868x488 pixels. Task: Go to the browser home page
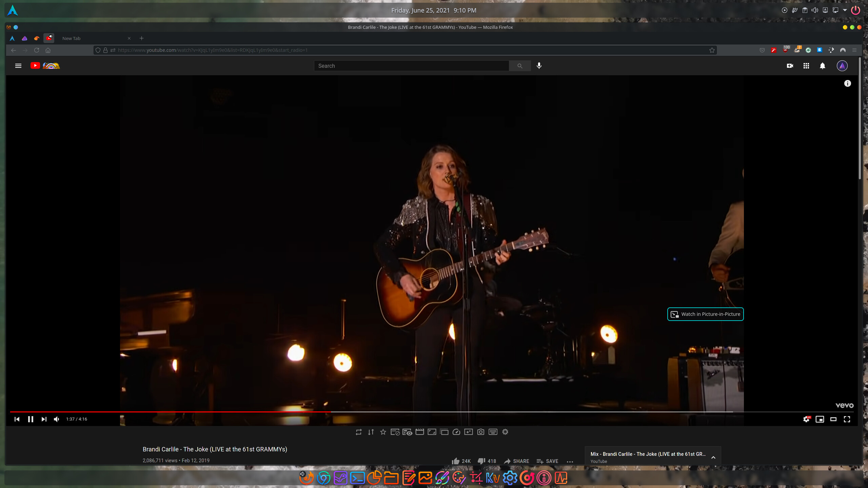48,50
